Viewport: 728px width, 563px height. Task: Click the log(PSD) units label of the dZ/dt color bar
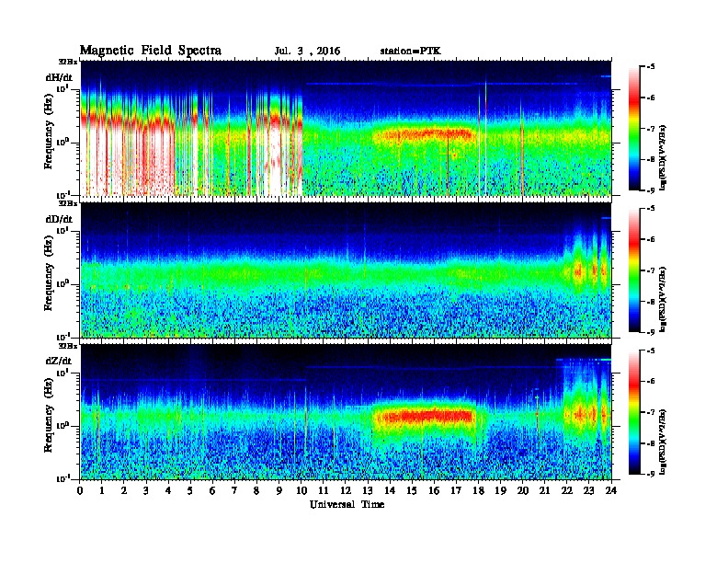coord(664,442)
